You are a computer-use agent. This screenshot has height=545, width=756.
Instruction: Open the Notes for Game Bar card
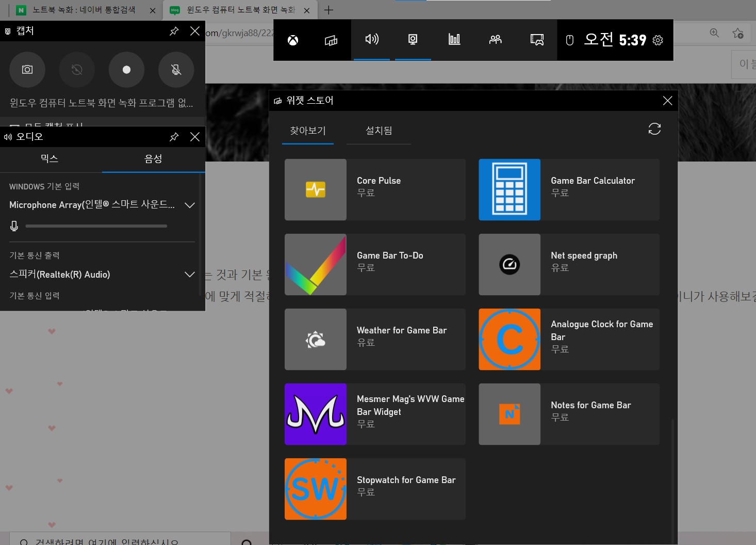click(569, 414)
